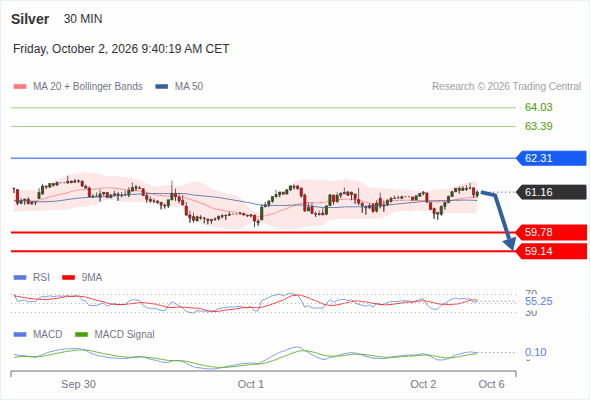Click the black 61.16 current price tag
This screenshot has height=400, width=590.
click(551, 192)
